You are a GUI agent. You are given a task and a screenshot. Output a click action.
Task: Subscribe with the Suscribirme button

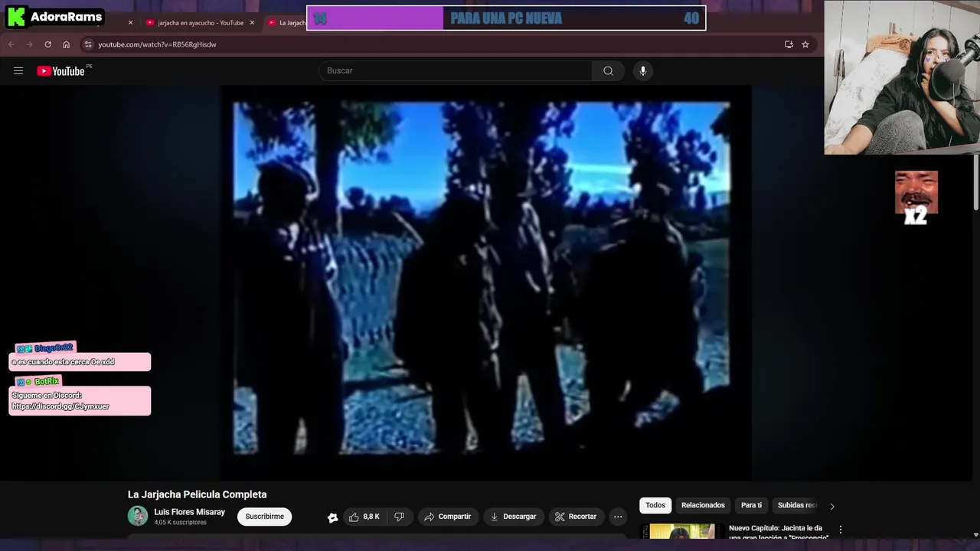(264, 517)
